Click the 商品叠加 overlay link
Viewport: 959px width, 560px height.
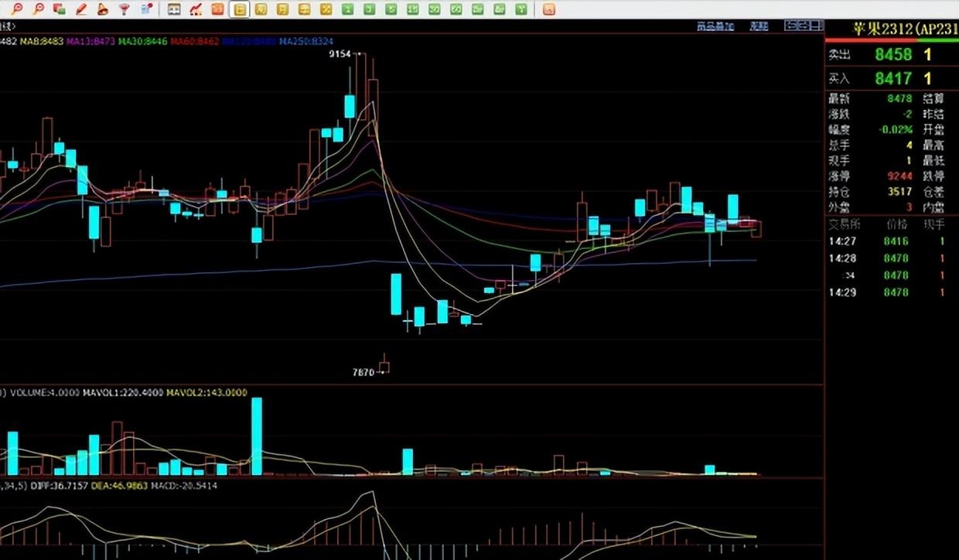point(715,26)
